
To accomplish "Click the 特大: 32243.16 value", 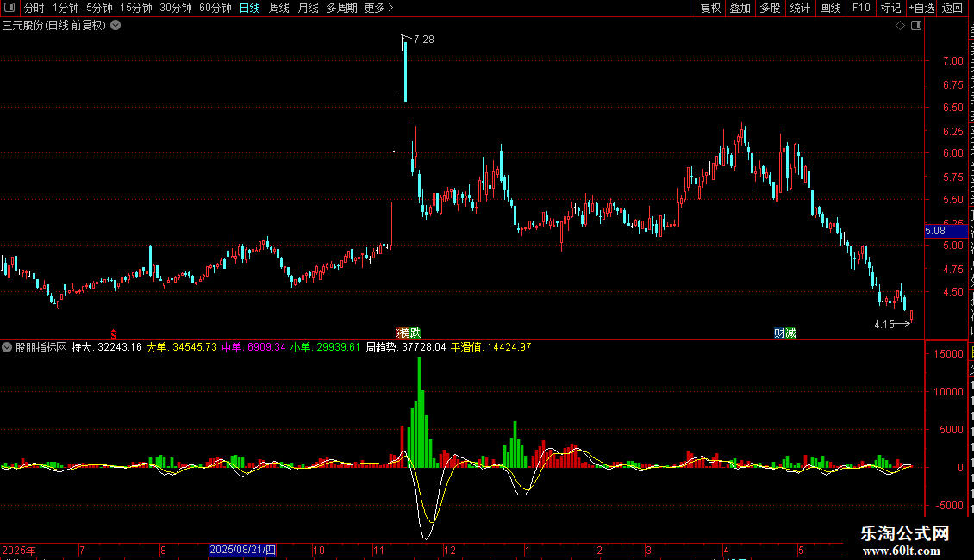I will tap(106, 347).
